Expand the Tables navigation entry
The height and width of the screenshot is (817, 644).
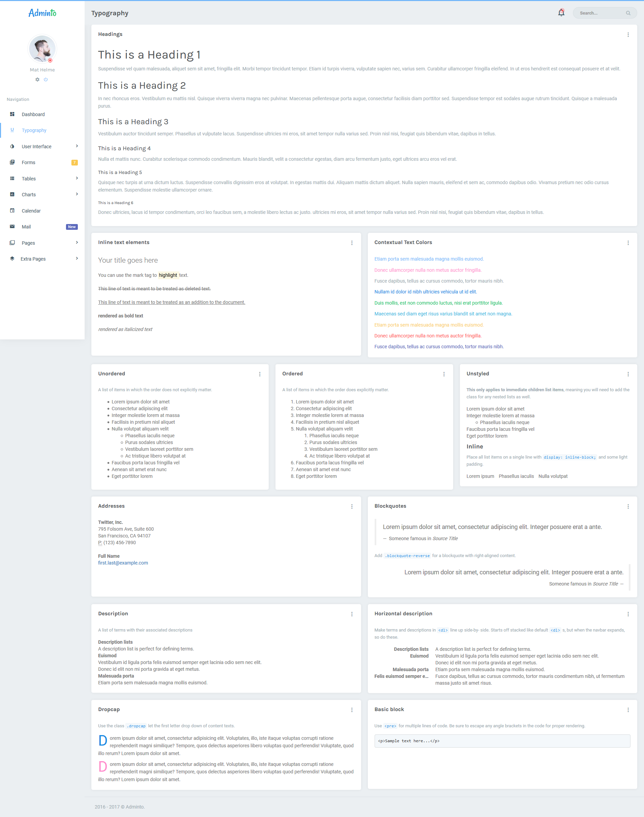tap(29, 178)
